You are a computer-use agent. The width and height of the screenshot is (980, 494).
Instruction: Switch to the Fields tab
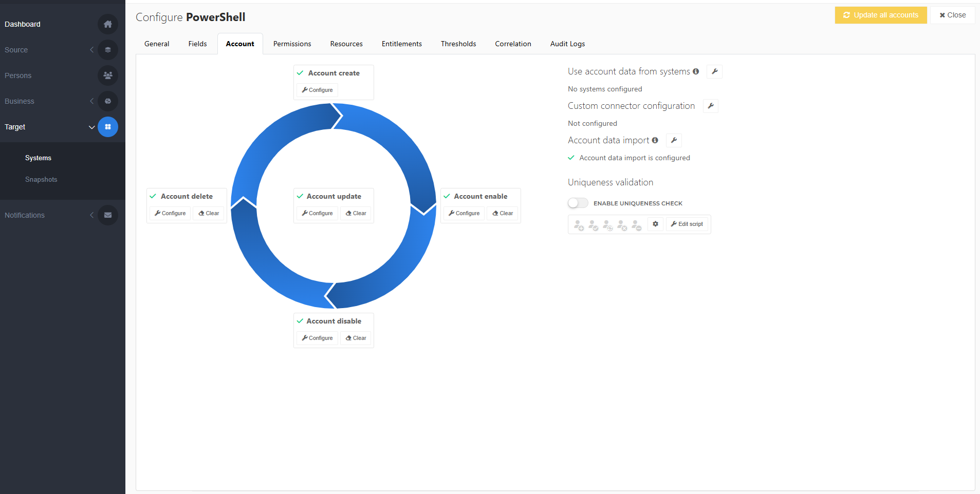point(197,44)
